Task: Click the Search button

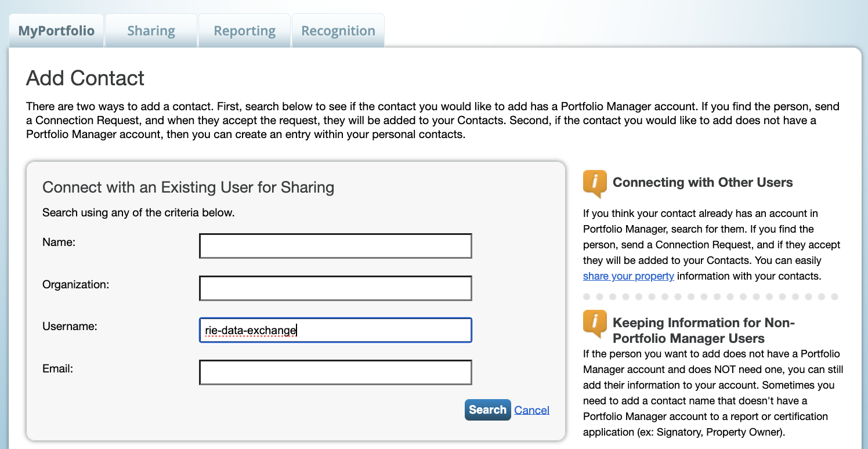Action: pos(487,410)
